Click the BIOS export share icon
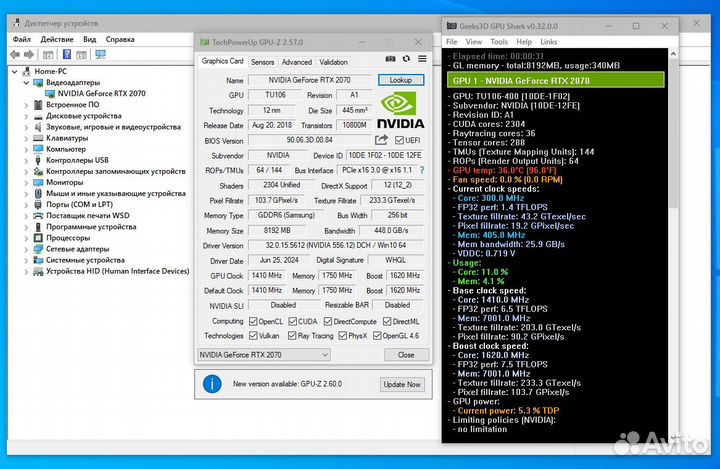This screenshot has height=469, width=720. click(x=381, y=141)
